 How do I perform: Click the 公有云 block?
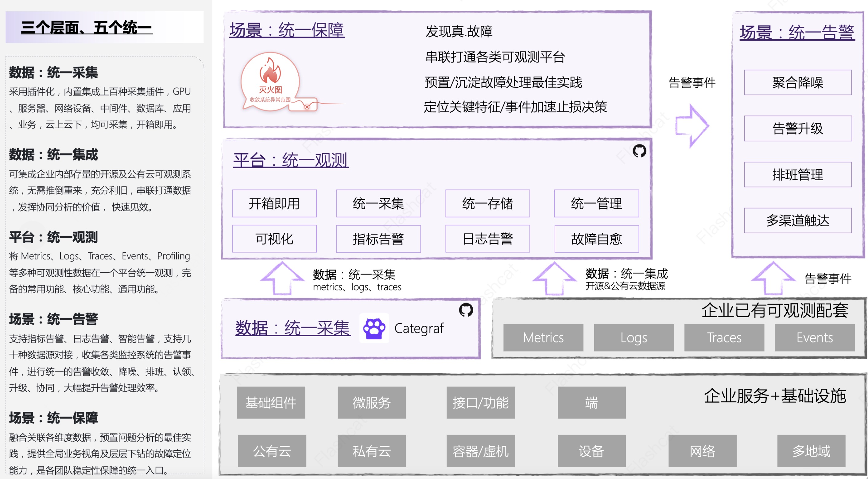(272, 451)
